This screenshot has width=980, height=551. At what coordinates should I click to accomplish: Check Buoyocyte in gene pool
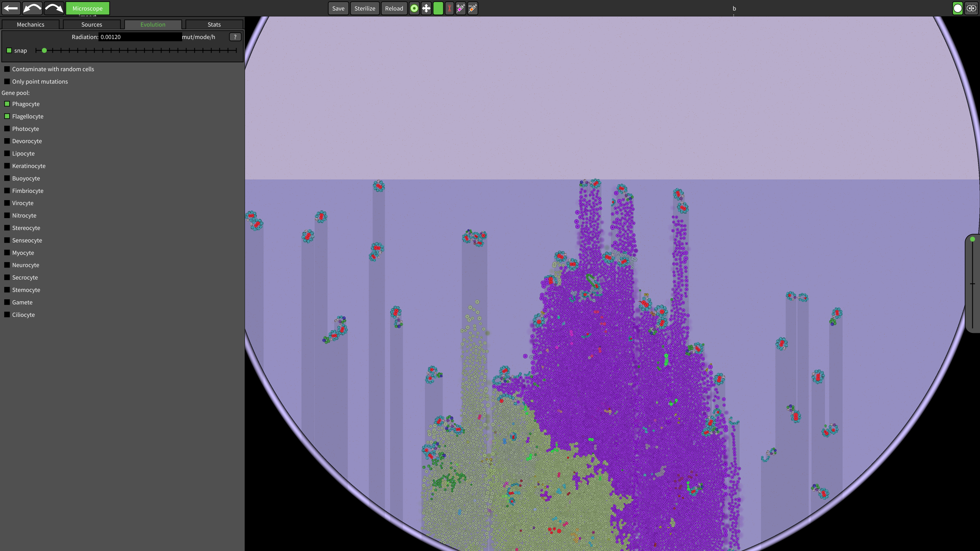[x=7, y=178]
